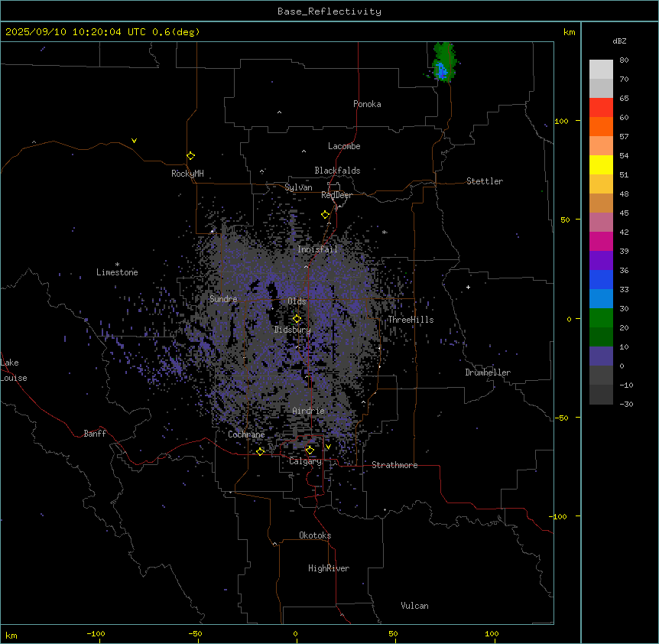This screenshot has width=659, height=644.
Task: Click the yellow diamond marker above Calgary label
Action: (310, 450)
